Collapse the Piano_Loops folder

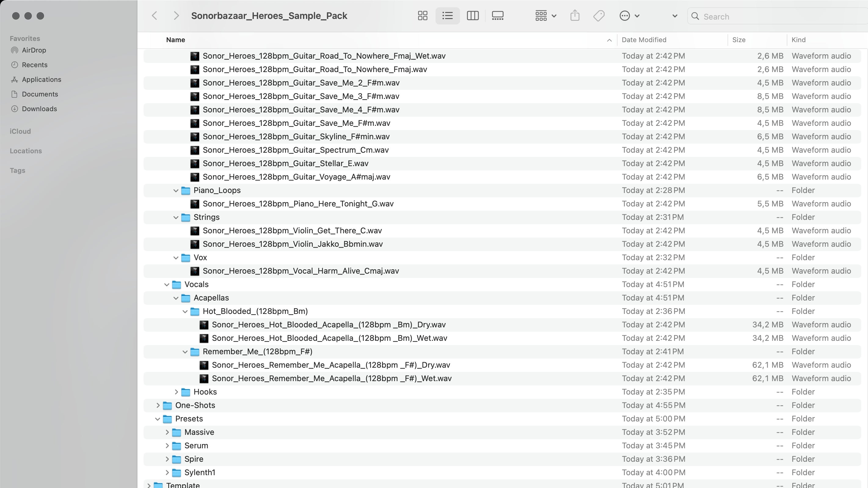[x=176, y=191]
